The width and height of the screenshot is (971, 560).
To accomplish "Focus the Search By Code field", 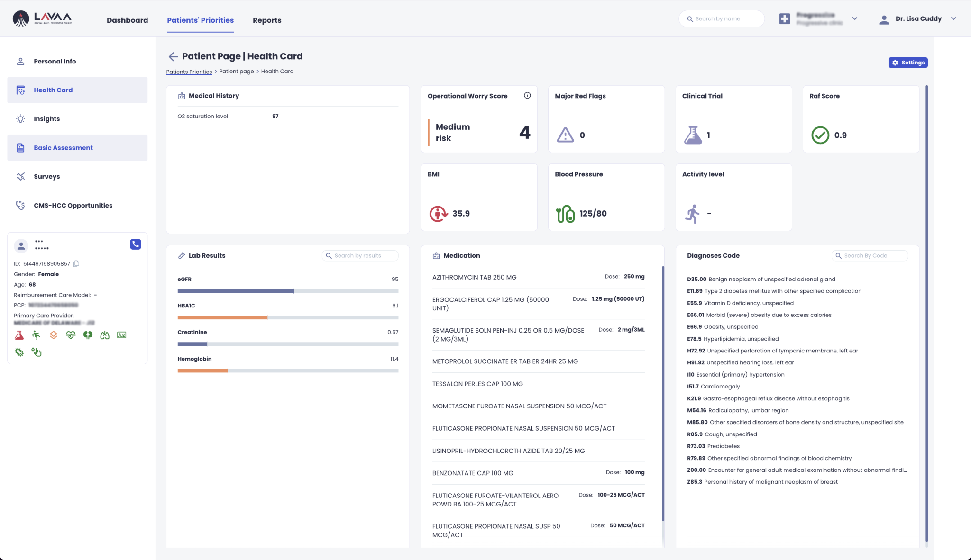I will click(x=873, y=256).
